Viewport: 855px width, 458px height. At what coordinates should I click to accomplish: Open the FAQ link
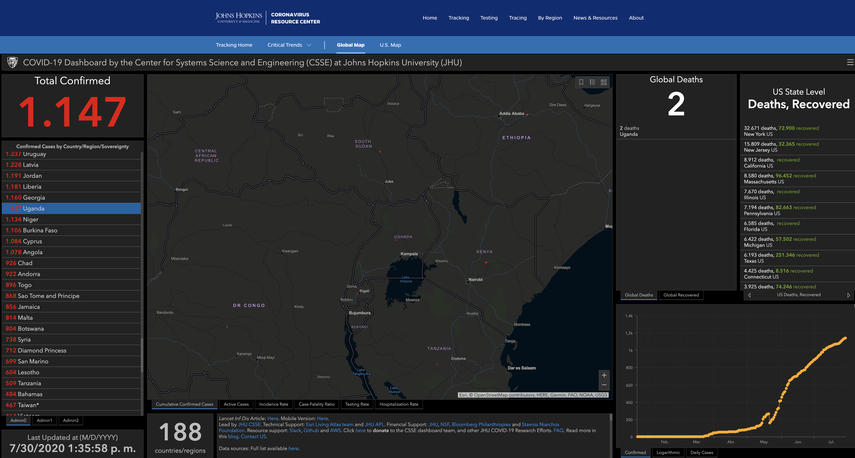click(x=558, y=430)
